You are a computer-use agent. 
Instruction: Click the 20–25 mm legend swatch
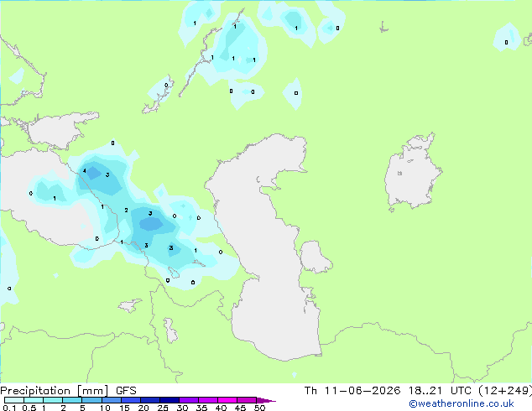coord(150,400)
